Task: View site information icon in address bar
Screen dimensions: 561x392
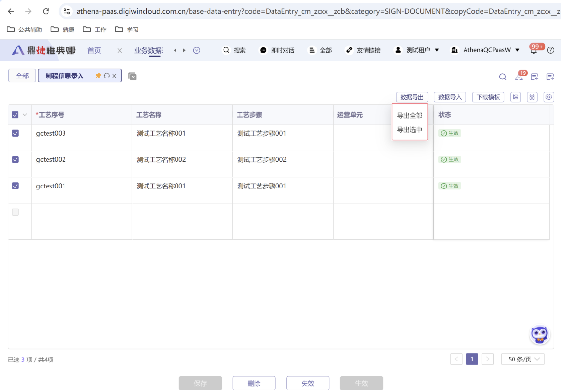Action: tap(67, 11)
